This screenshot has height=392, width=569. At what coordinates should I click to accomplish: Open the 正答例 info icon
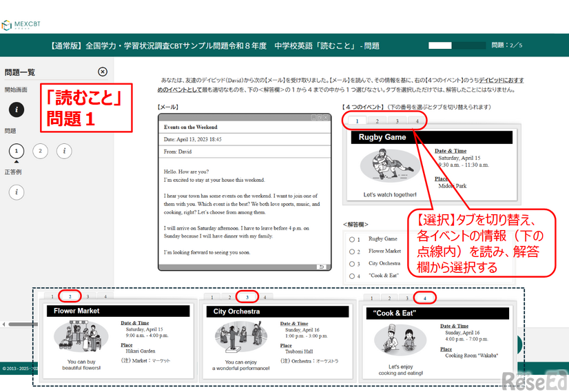pyautogui.click(x=17, y=192)
